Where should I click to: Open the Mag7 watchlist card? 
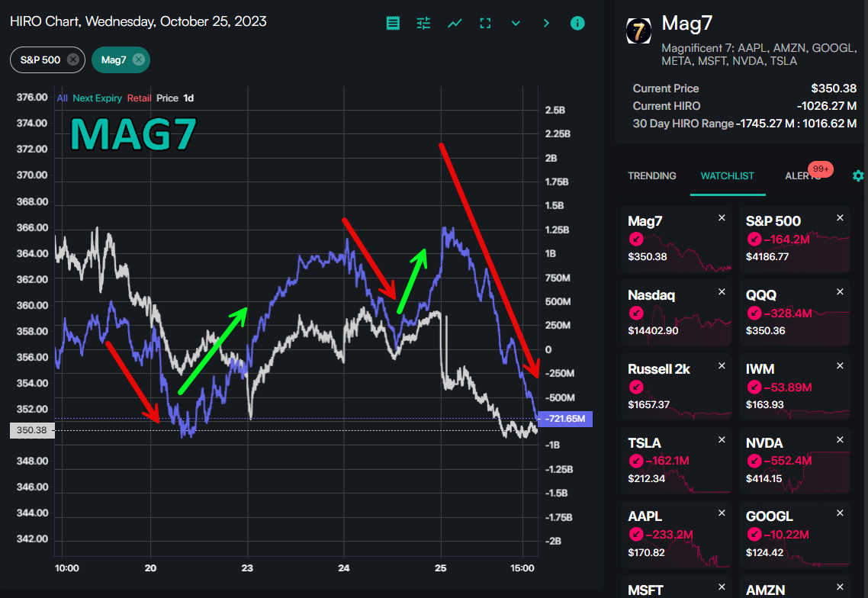[677, 240]
